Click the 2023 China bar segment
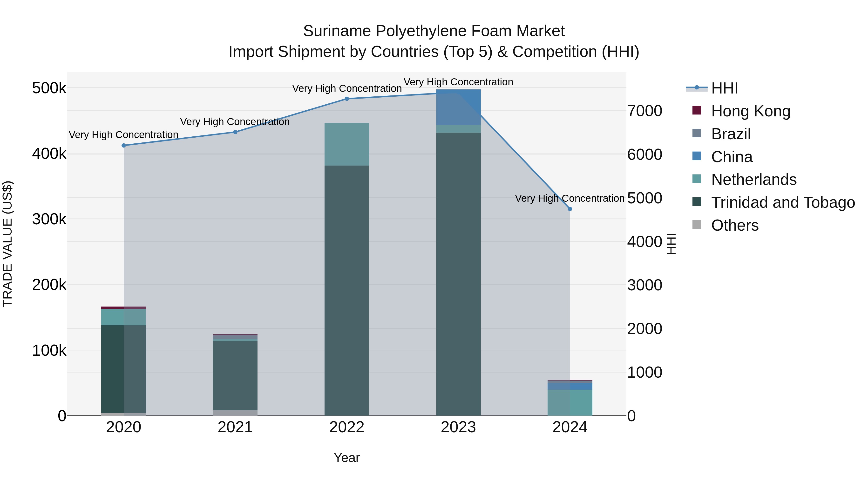Viewport: 868px width, 488px height. (458, 107)
